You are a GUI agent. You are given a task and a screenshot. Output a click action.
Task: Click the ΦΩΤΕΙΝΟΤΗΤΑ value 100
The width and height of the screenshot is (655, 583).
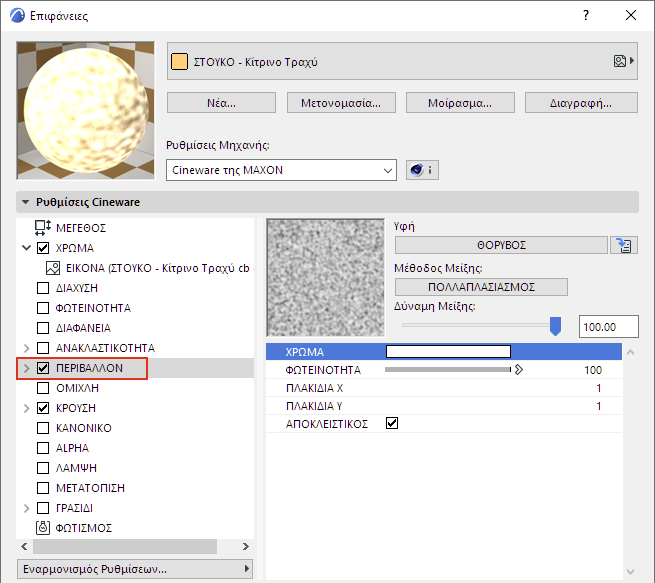593,370
